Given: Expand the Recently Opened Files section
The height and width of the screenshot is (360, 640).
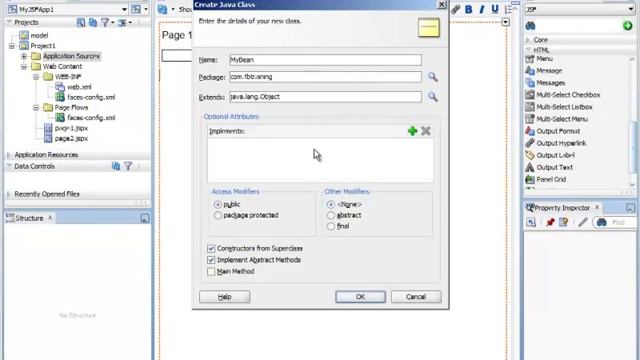Looking at the screenshot, I should click(x=9, y=194).
